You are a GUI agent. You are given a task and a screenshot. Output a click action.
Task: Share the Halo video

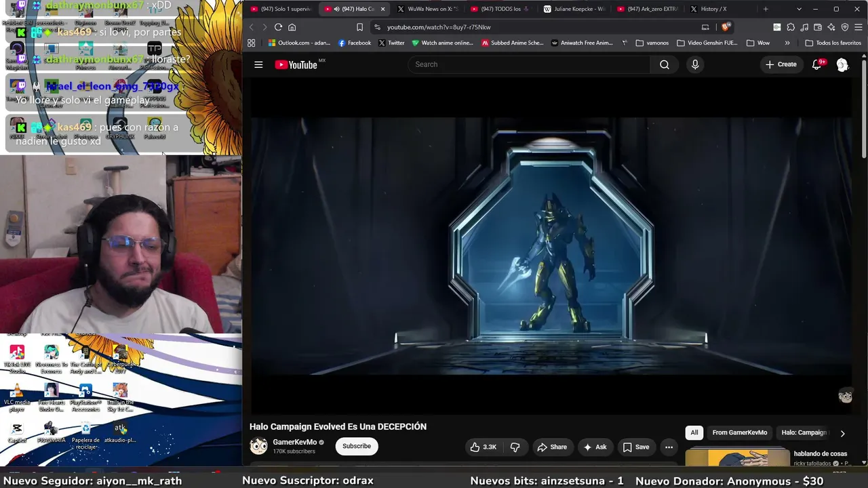pyautogui.click(x=552, y=447)
